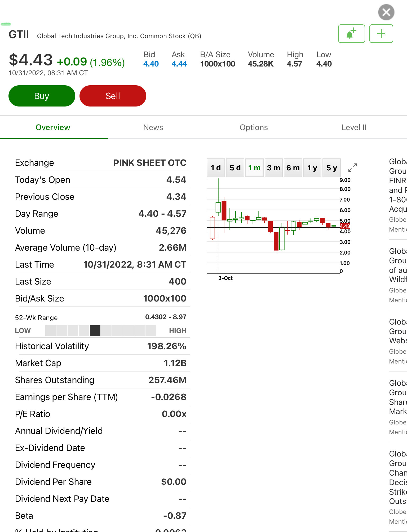
Task: Close the GTII quote panel
Action: click(386, 12)
